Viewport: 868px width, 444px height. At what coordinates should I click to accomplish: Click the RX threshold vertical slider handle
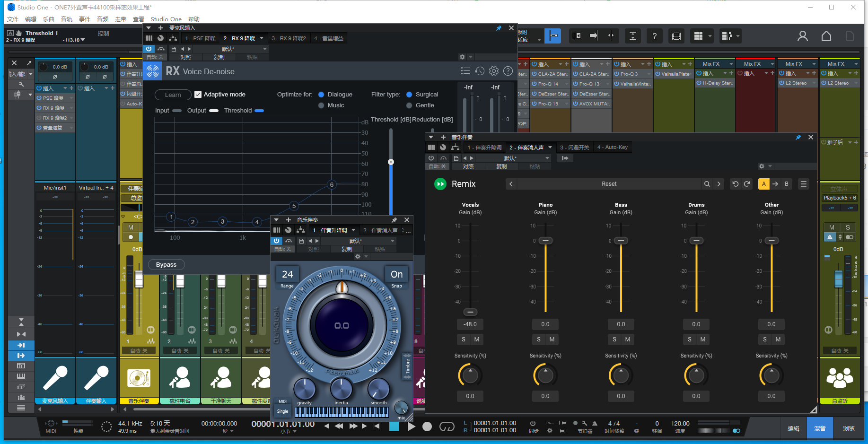[391, 162]
